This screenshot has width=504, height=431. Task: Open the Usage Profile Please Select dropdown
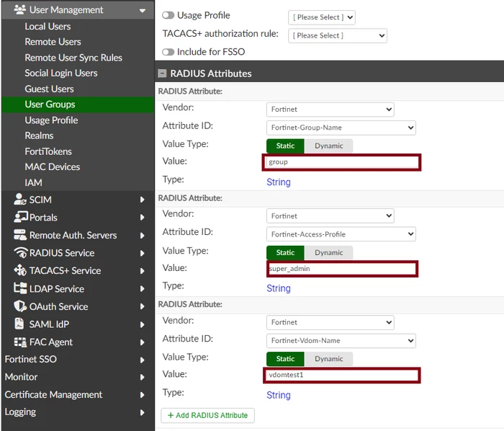[x=322, y=17]
